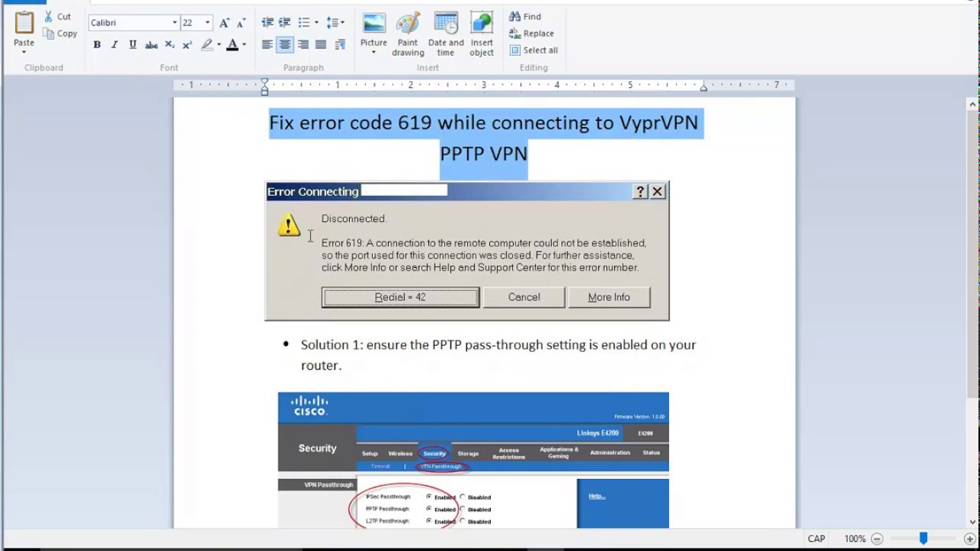The height and width of the screenshot is (551, 980).
Task: Open Replace in Editing group
Action: 531,33
